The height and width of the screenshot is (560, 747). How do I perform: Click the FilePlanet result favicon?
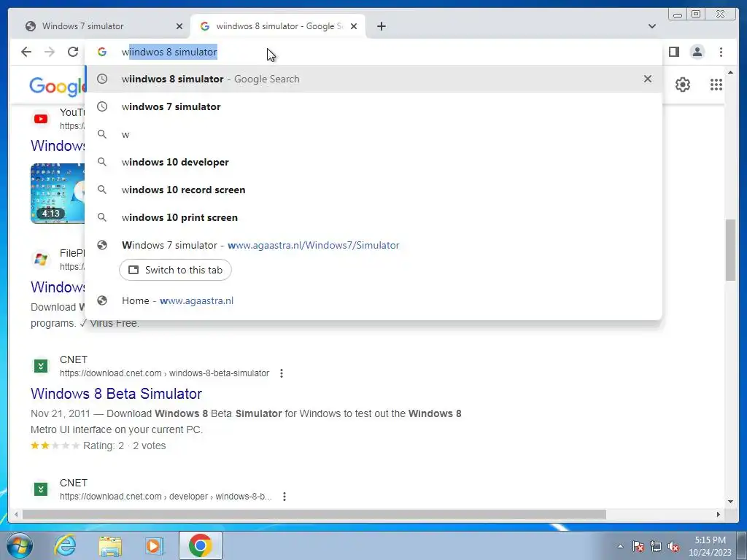[41, 260]
